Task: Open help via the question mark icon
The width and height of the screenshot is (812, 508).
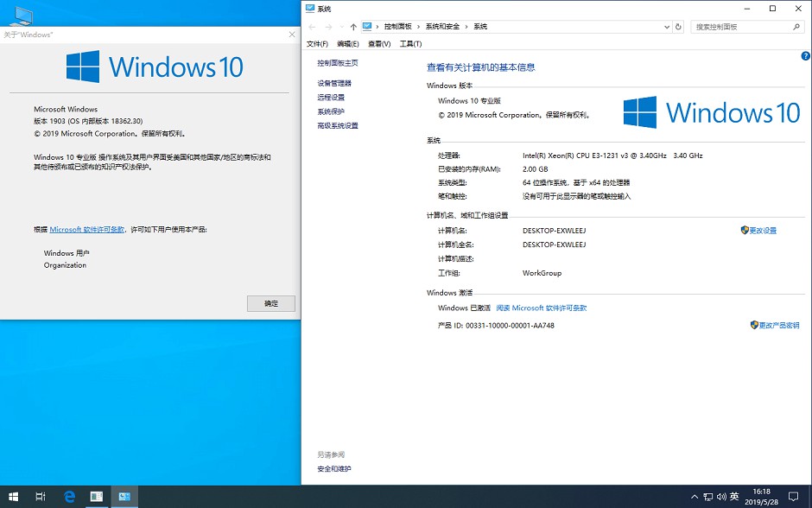Action: [x=805, y=55]
